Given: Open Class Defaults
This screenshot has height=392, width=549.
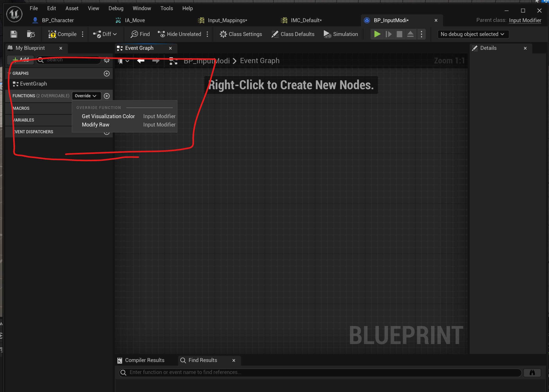Looking at the screenshot, I should coord(293,34).
